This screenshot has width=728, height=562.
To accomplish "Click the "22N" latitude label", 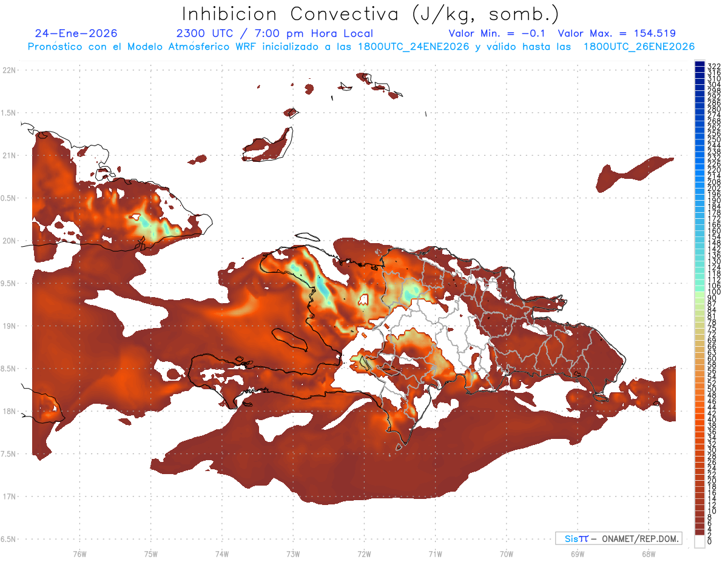I will (8, 70).
